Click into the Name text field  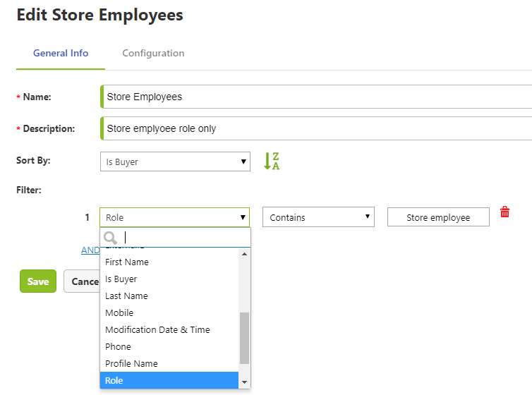pos(316,97)
